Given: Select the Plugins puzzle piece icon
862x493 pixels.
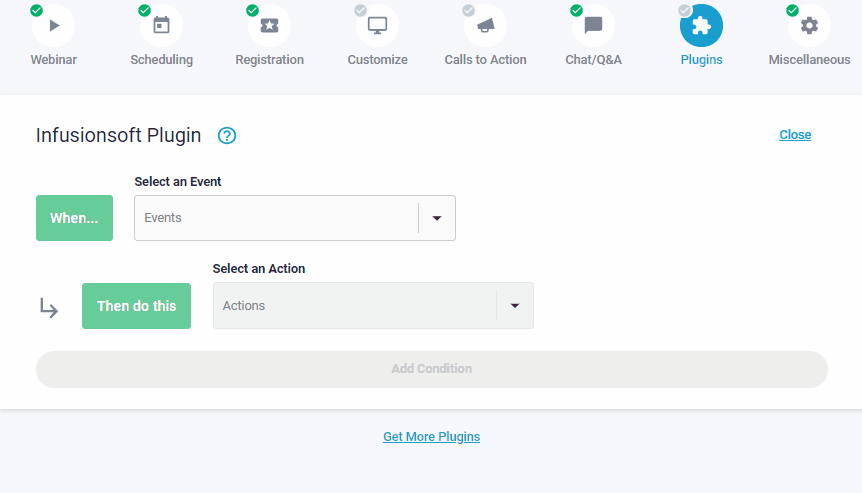Looking at the screenshot, I should pos(701,26).
